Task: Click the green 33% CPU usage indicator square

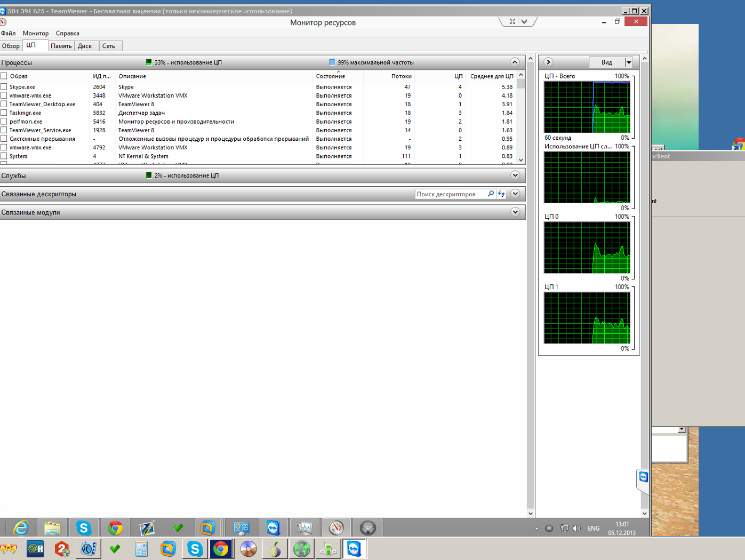Action: (x=149, y=62)
